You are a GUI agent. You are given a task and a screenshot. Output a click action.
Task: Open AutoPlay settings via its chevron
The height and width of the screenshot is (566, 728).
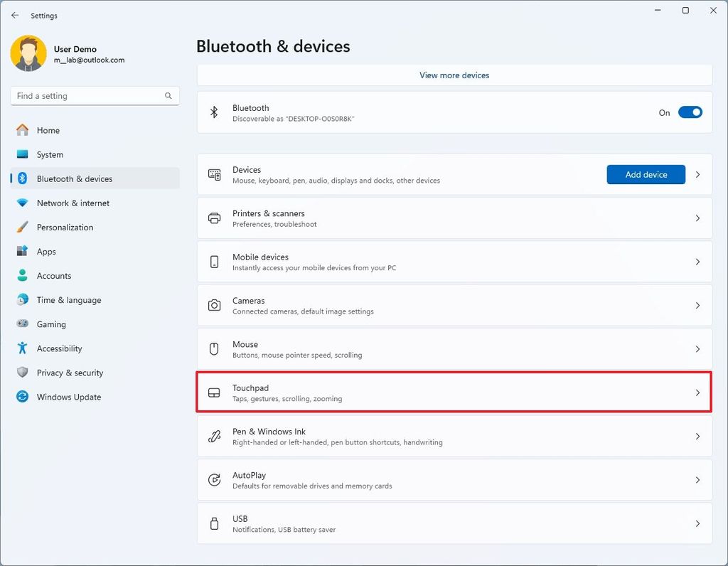point(697,479)
